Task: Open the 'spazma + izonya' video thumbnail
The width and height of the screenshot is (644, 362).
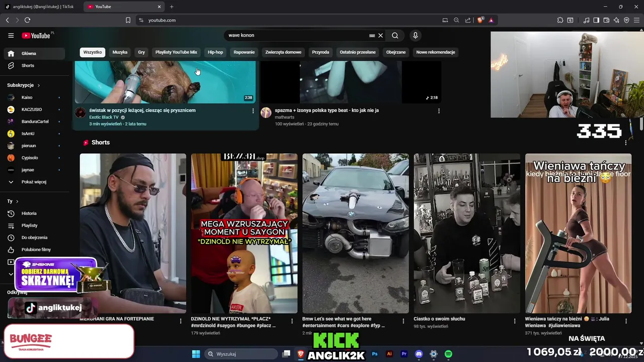Action: 351,82
